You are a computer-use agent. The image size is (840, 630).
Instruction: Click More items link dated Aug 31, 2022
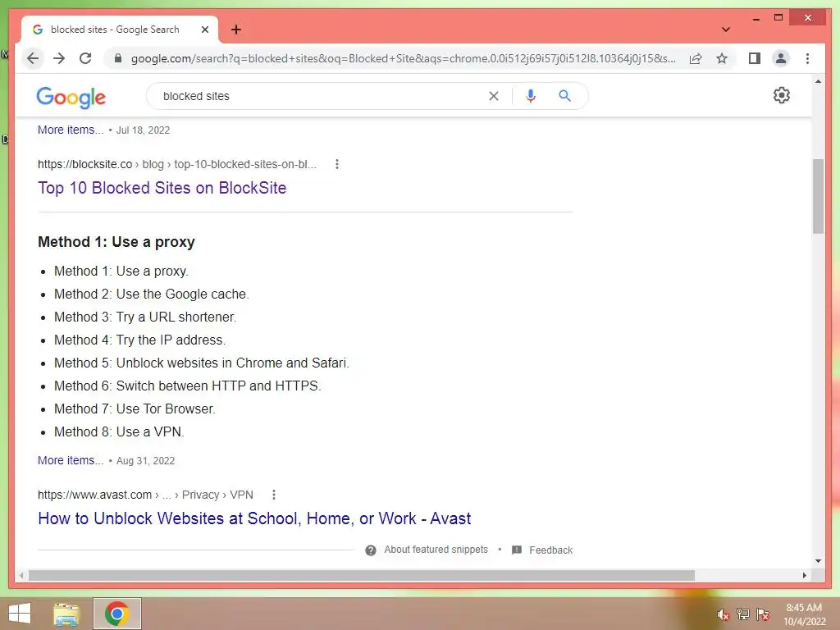pyautogui.click(x=71, y=460)
